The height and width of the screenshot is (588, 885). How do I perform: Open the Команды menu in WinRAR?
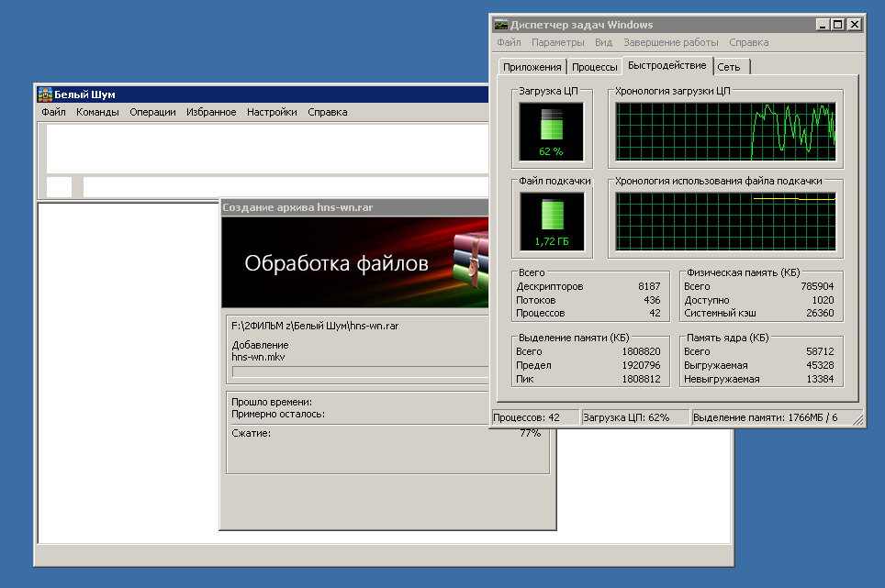coord(97,112)
